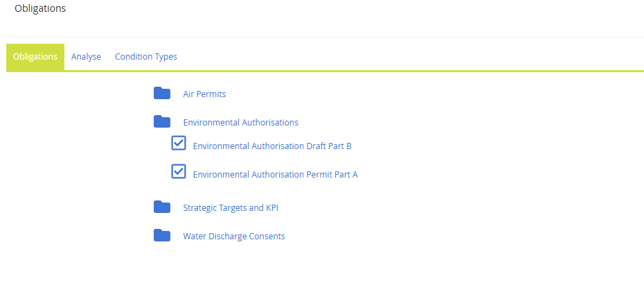This screenshot has width=644, height=283.
Task: Collapse the expanded Environmental Authorisations folder
Action: point(162,122)
